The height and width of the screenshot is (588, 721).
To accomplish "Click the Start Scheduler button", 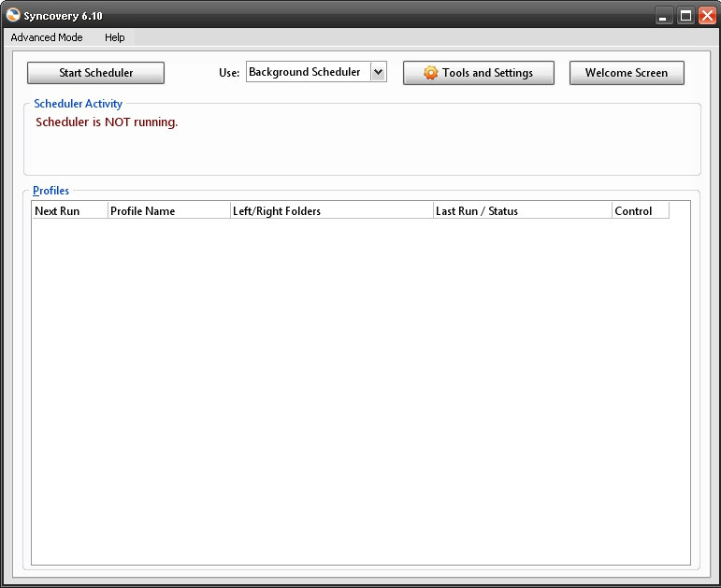I will [x=95, y=73].
